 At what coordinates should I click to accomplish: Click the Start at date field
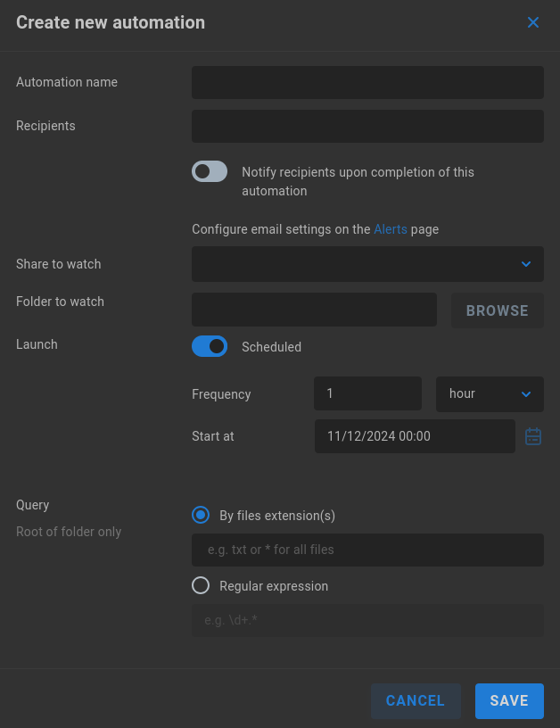click(415, 436)
